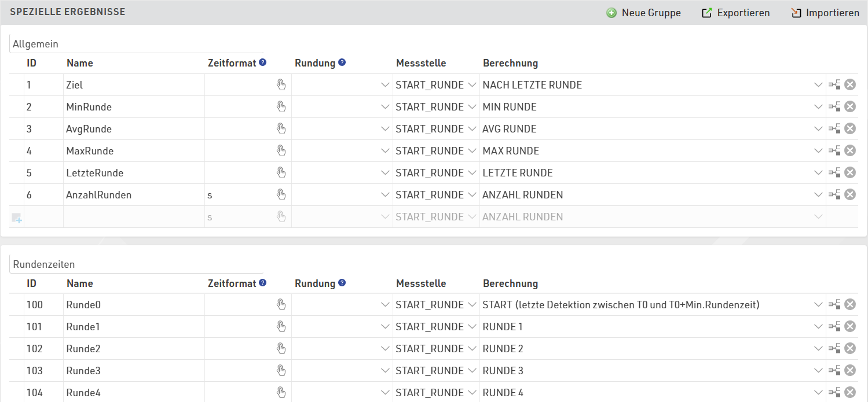Remove the Runde0 row with delete icon
The width and height of the screenshot is (868, 402).
[849, 305]
